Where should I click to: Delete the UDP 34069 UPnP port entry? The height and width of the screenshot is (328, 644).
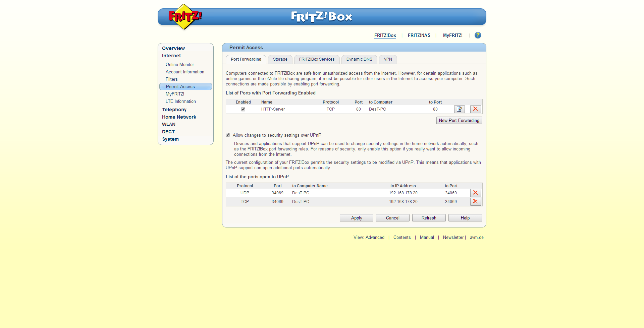(475, 193)
